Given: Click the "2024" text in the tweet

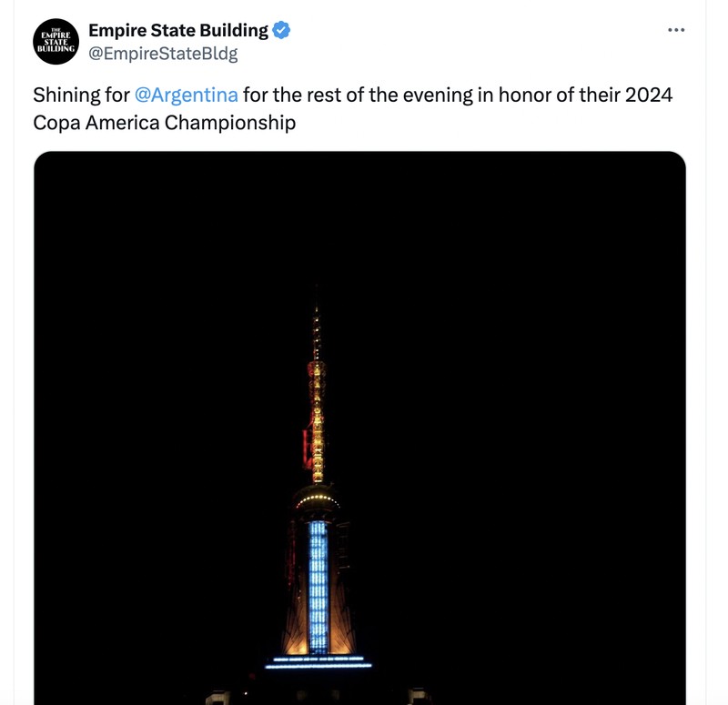Looking at the screenshot, I should click(x=649, y=95).
